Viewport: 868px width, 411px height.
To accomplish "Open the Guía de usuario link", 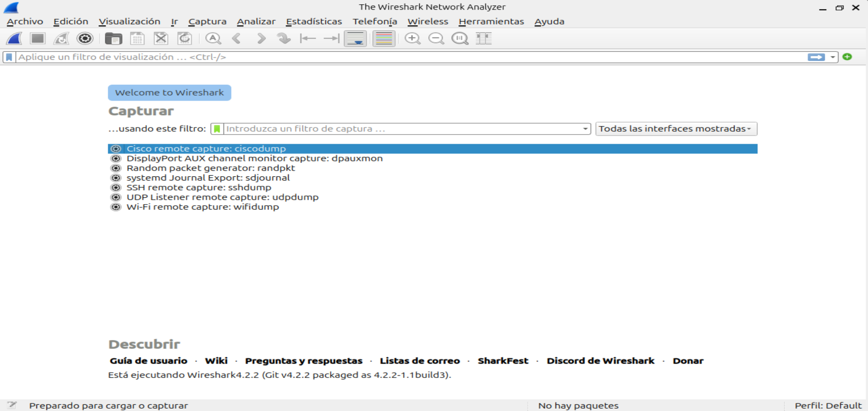I will (x=148, y=361).
